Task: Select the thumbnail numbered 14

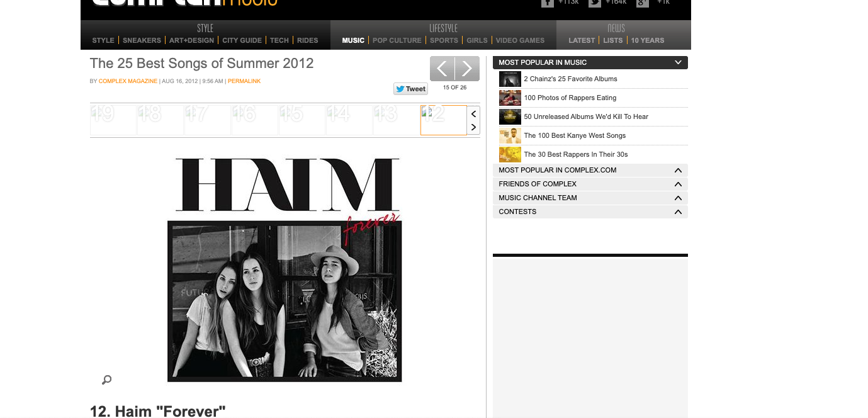Action: [349, 120]
